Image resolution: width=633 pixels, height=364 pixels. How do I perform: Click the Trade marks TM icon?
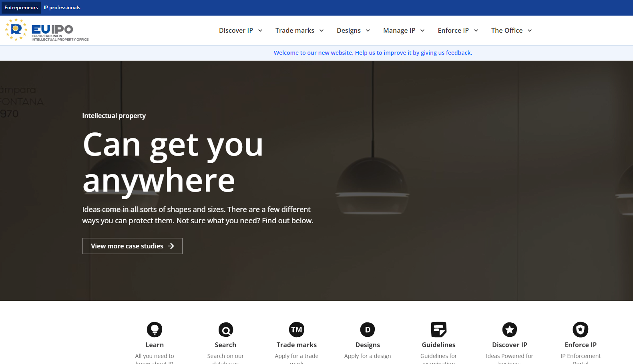coord(297,330)
